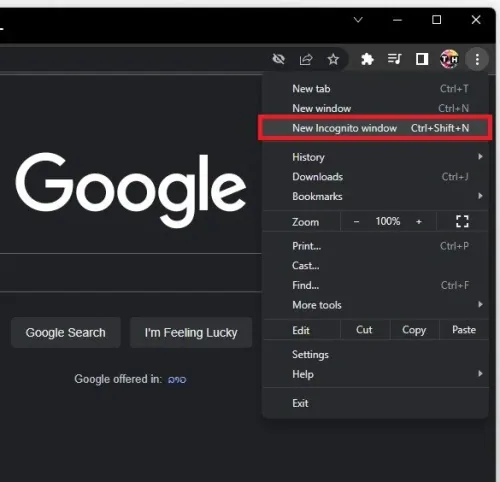
Task: Decrease zoom with the minus button
Action: (x=356, y=222)
